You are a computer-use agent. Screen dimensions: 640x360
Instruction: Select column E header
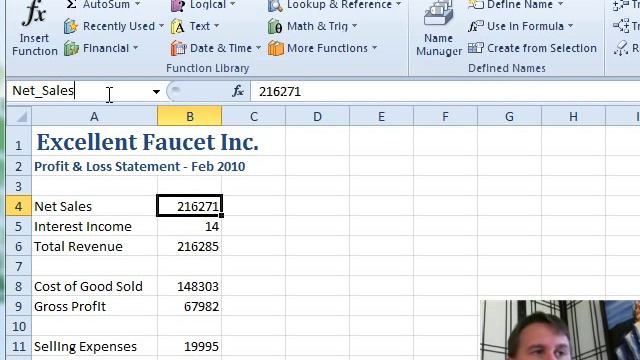(381, 117)
